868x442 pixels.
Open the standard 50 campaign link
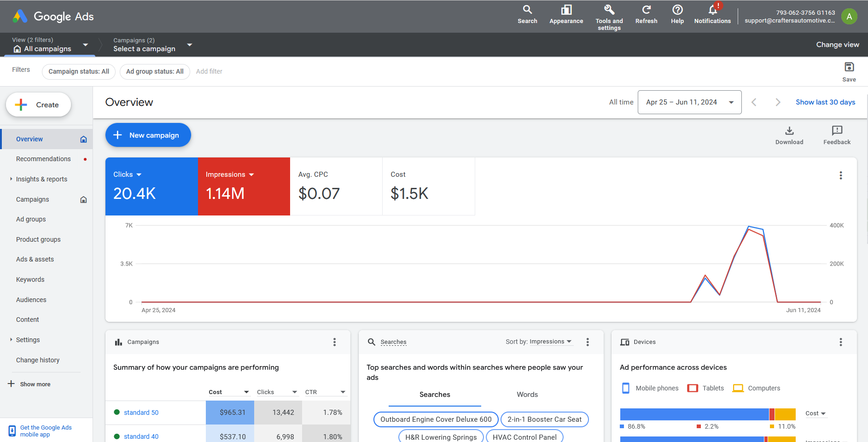coord(141,413)
